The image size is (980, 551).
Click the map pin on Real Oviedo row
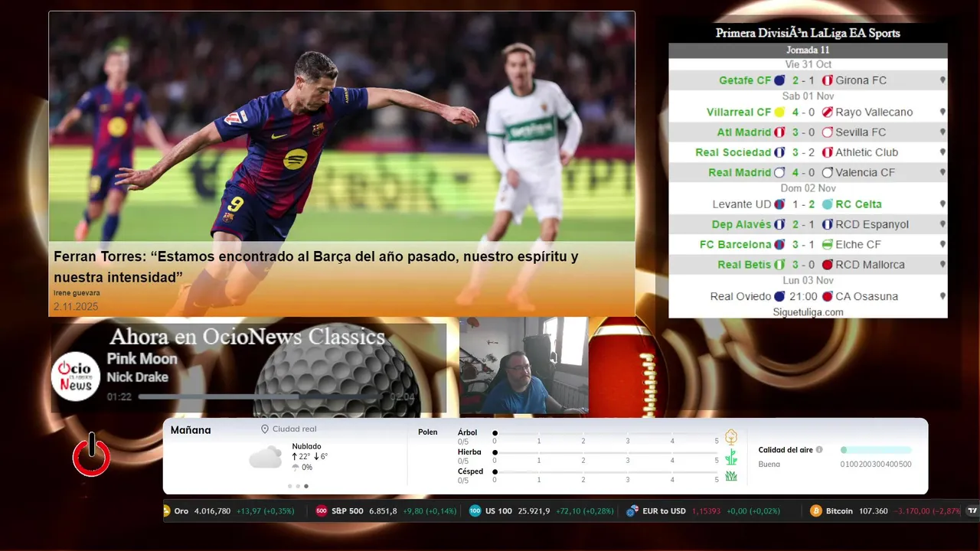coord(942,296)
